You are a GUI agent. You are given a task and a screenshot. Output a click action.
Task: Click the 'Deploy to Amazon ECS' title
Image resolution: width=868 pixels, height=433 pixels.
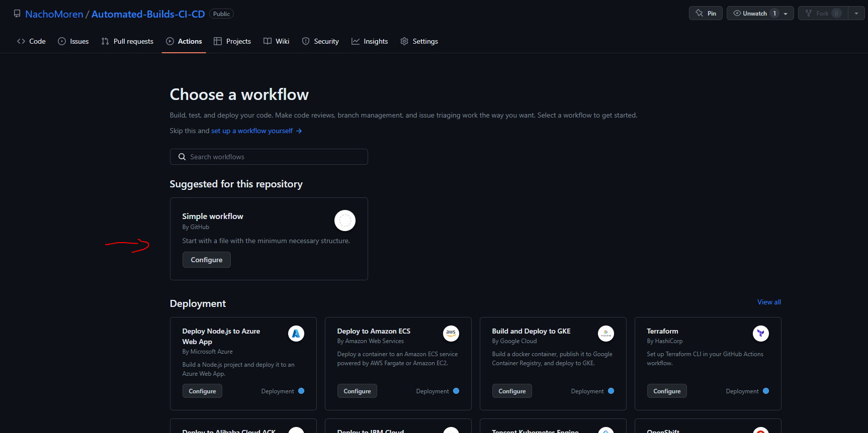click(374, 331)
